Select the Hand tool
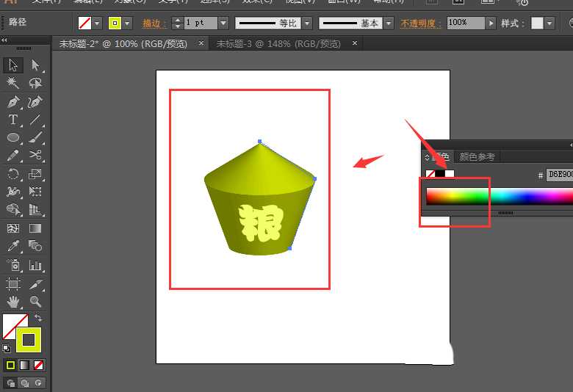This screenshot has width=573, height=392. 13,302
